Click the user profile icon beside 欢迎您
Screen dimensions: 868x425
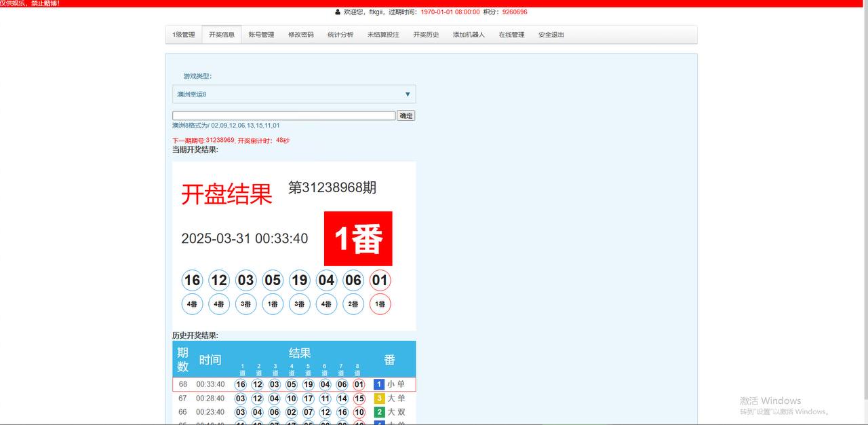tap(338, 12)
